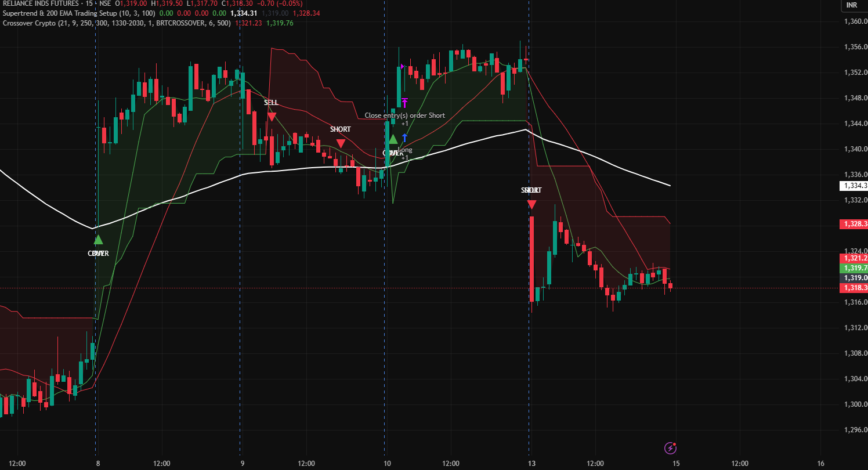Click the lightning bolt go-to-realtime icon

[x=670, y=448]
